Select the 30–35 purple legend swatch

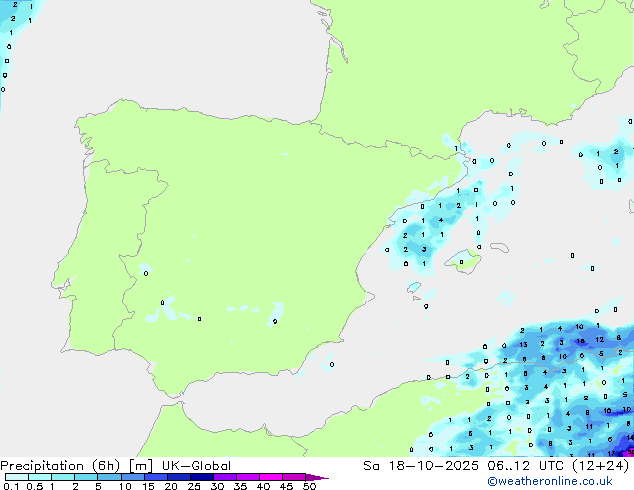[x=225, y=477]
